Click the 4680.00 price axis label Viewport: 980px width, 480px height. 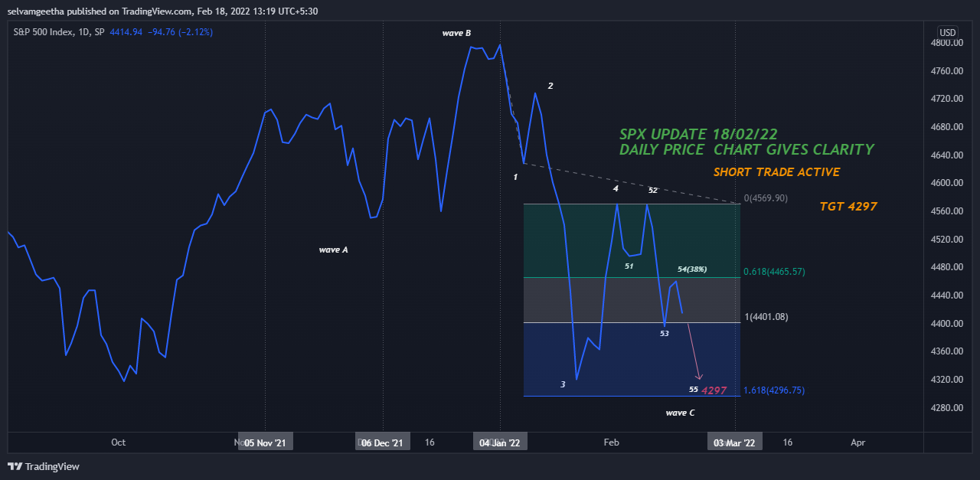(x=946, y=127)
